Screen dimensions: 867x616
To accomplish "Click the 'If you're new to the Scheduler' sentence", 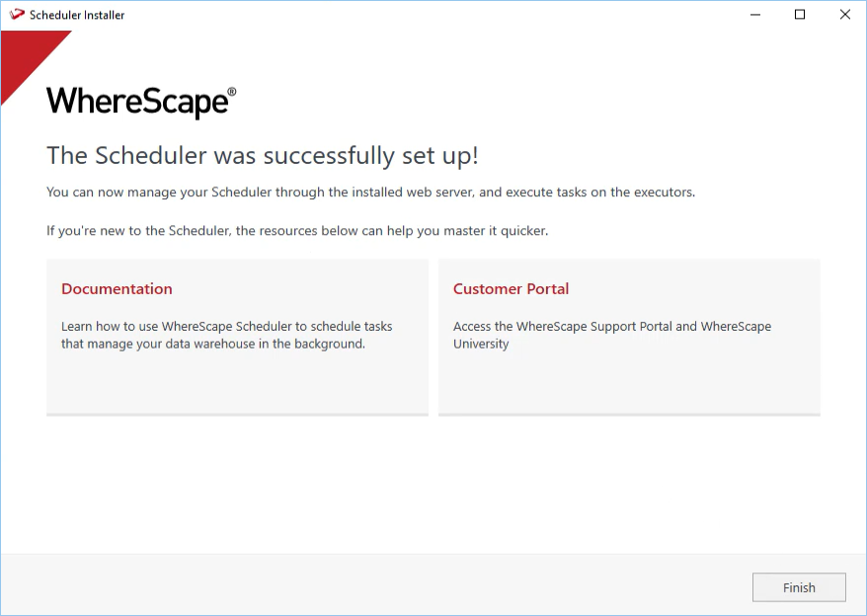I will pos(297,231).
